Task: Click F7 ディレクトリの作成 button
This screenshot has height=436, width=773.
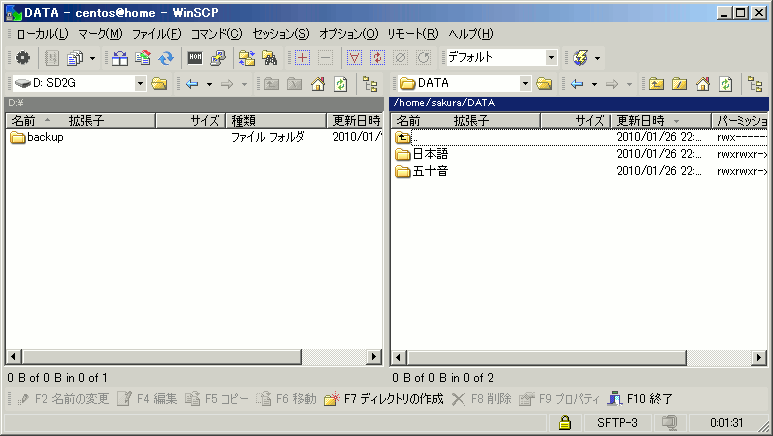Action: click(384, 398)
